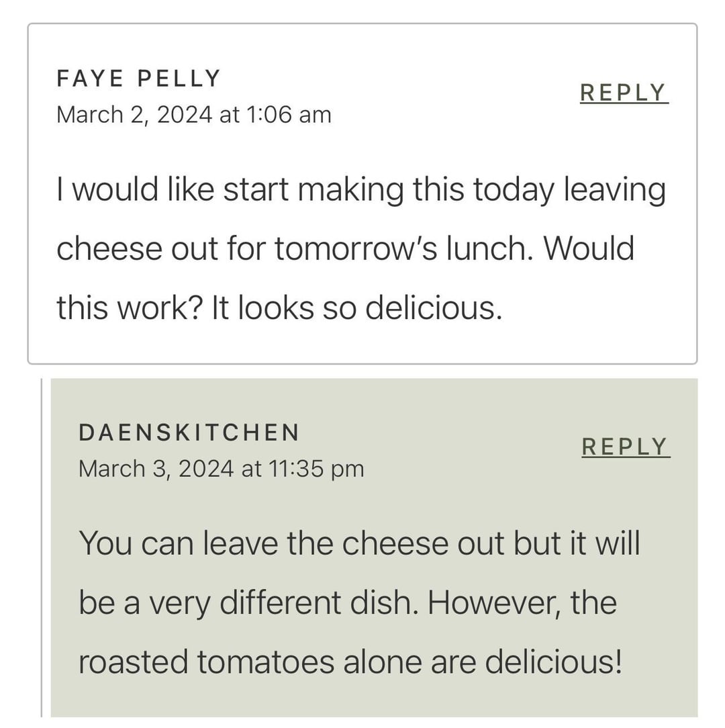Image resolution: width=725 pixels, height=728 pixels.
Task: Click the word "Would" in Faye's comment
Action: pos(589,249)
